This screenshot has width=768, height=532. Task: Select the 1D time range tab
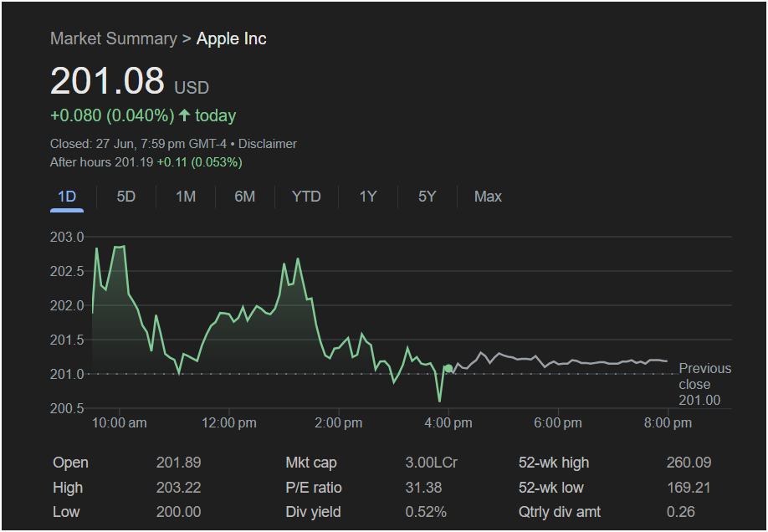pos(67,197)
